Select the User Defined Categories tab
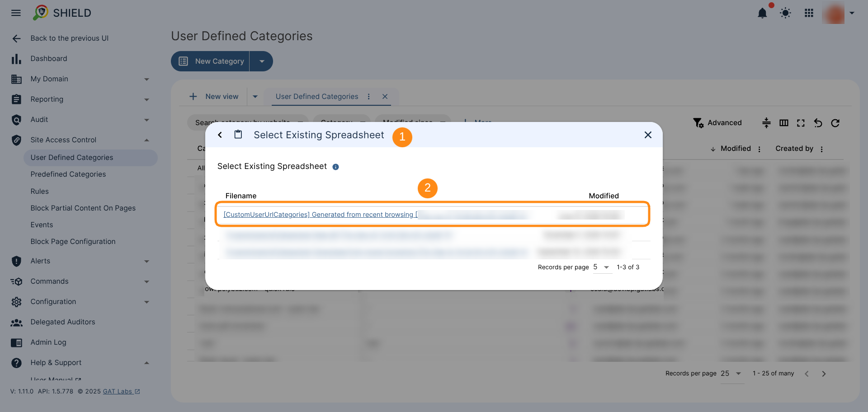This screenshot has height=412, width=868. pos(316,97)
